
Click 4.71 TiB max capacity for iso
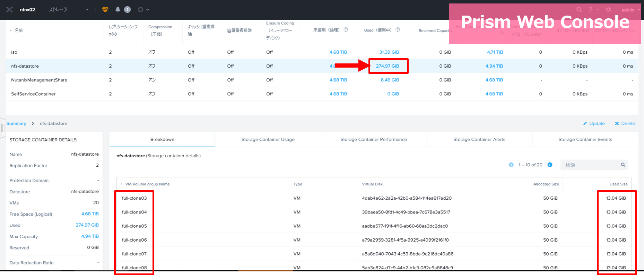pos(495,52)
